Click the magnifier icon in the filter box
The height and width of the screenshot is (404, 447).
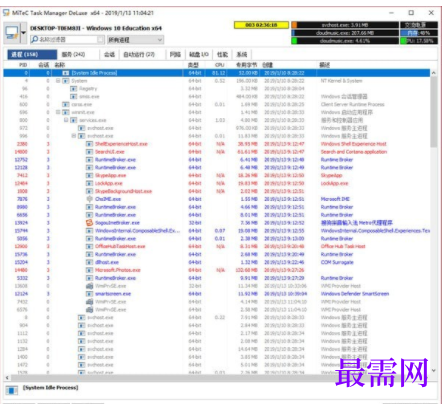34,40
